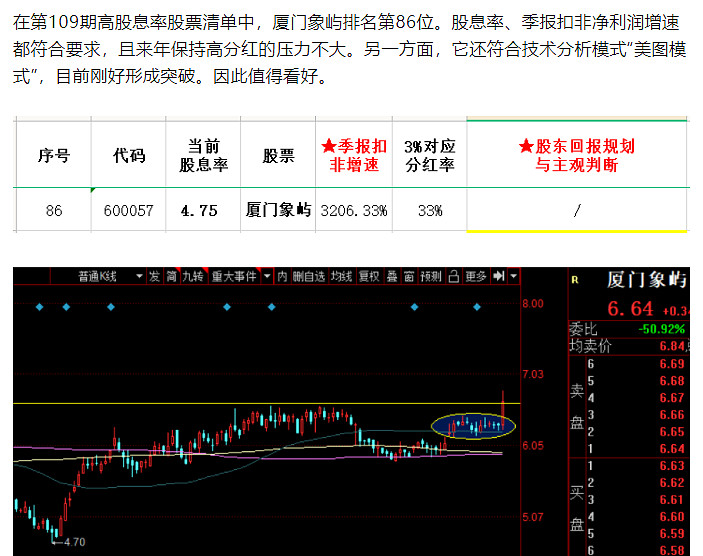Click the 均卖价 label
This screenshot has height=556, width=703.
pyautogui.click(x=590, y=346)
